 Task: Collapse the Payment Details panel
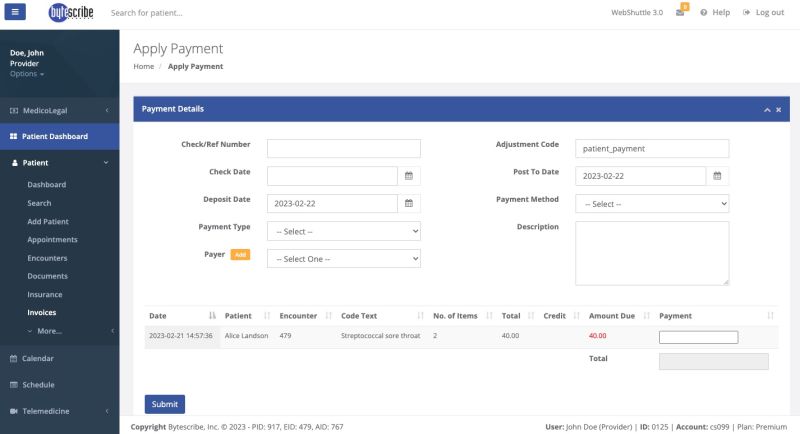coord(766,109)
